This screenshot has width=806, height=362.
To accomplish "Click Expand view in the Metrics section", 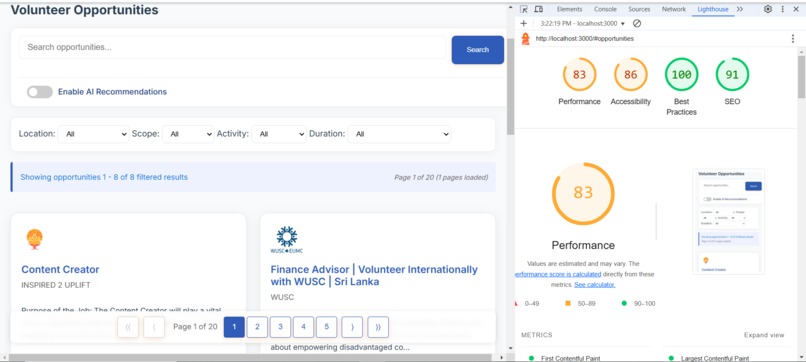I will coord(764,335).
